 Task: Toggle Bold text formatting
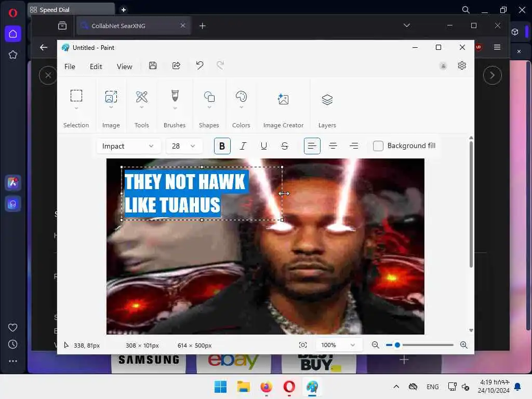(222, 146)
